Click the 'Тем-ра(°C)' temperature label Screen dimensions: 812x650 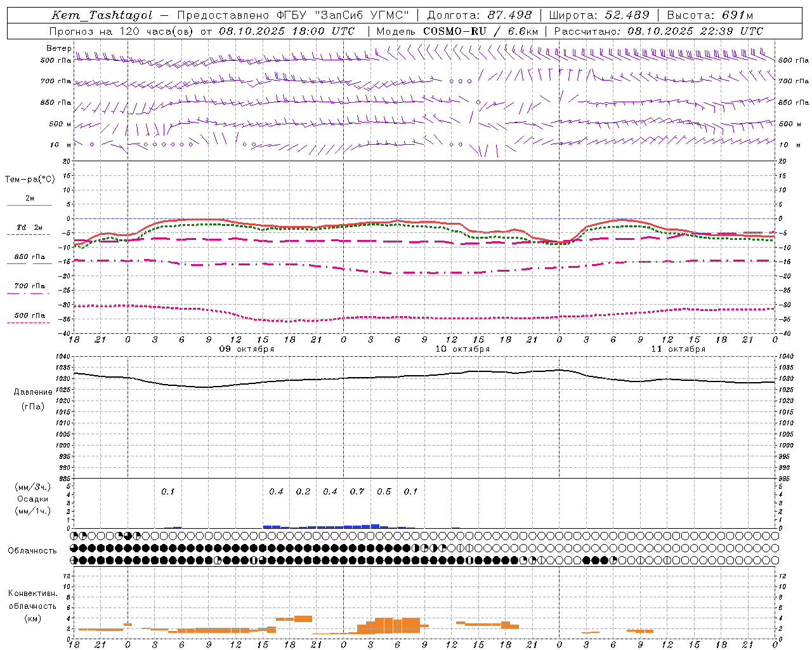click(x=30, y=180)
